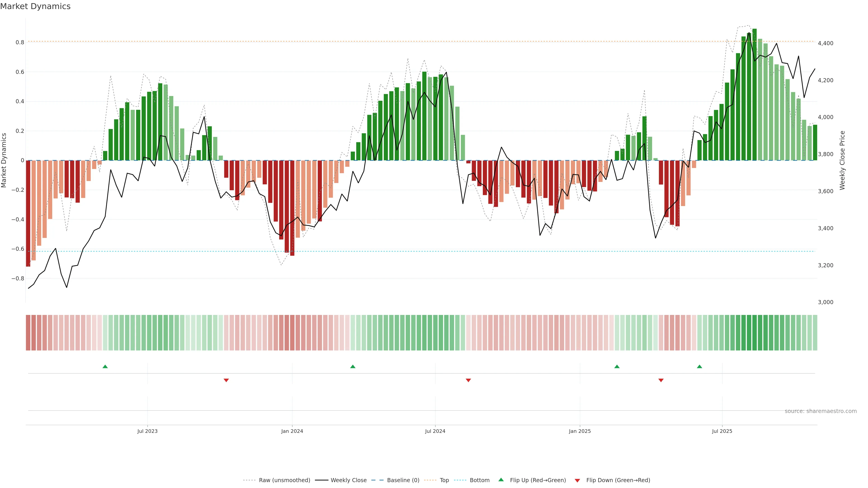The height and width of the screenshot is (488, 868).
Task: Click the last red flip-down triangle marker
Action: point(661,380)
